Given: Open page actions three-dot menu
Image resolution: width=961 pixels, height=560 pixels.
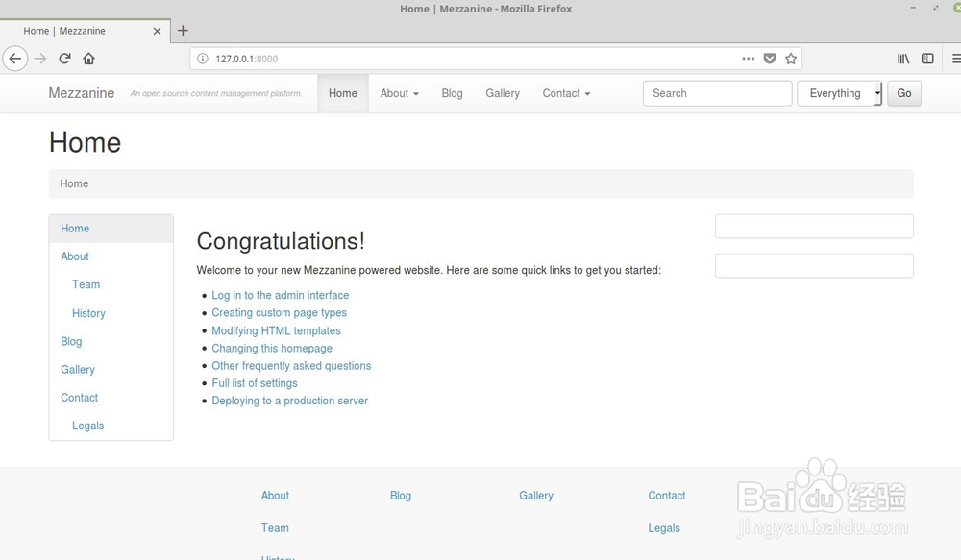Looking at the screenshot, I should click(749, 59).
